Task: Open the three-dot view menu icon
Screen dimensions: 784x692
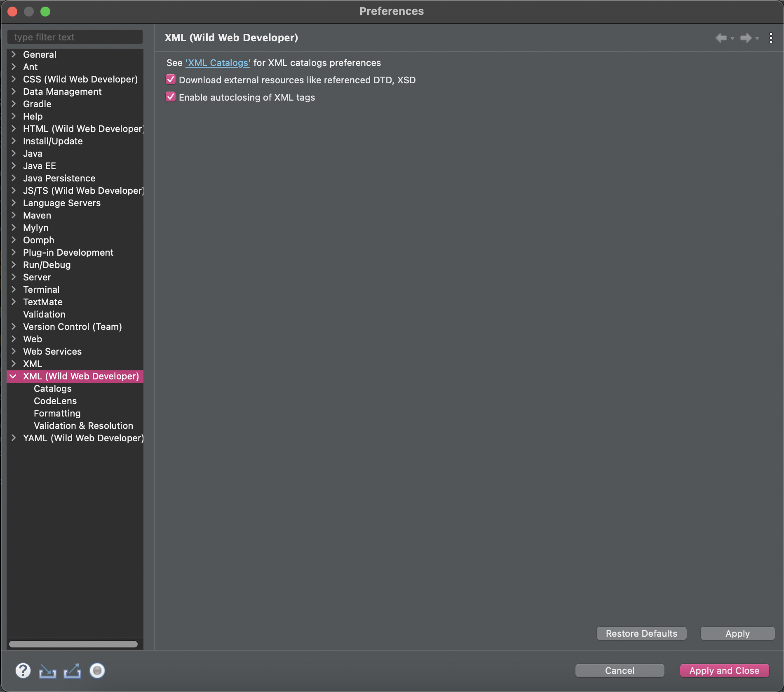Action: pos(771,38)
